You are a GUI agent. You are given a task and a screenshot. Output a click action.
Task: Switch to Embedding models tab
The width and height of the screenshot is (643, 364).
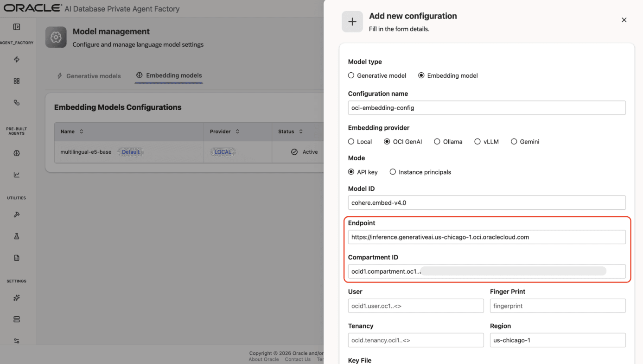tap(169, 75)
